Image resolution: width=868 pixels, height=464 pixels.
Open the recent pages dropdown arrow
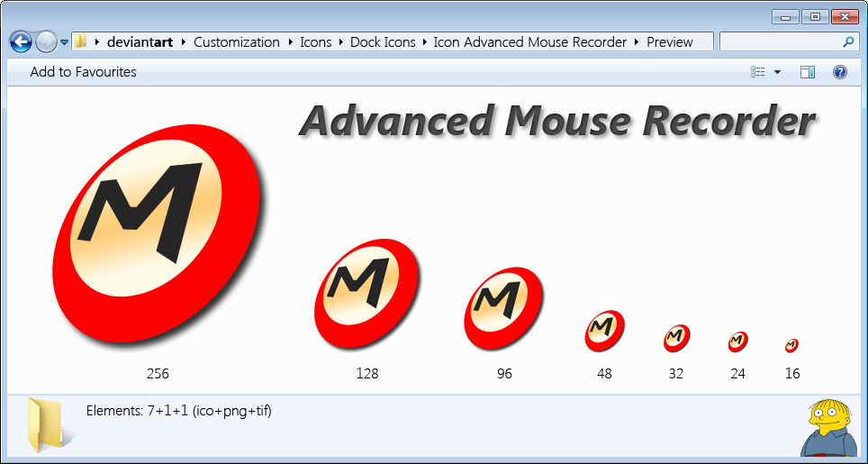(x=64, y=42)
